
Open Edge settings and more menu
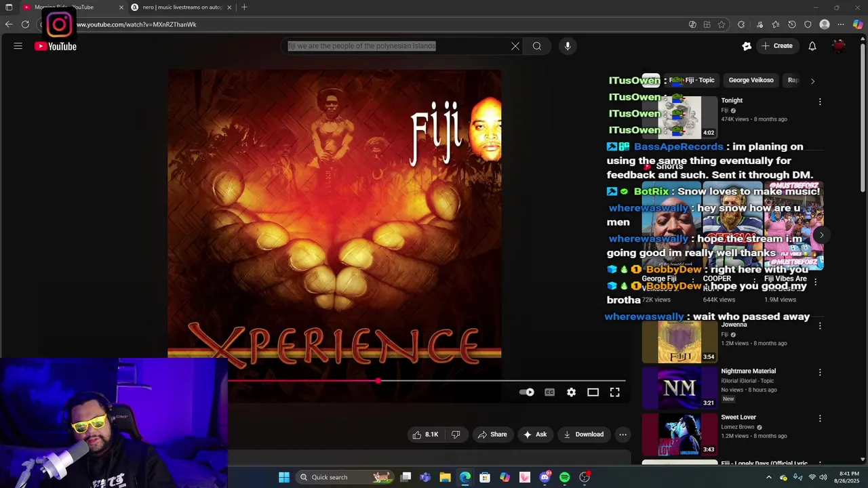(x=841, y=24)
